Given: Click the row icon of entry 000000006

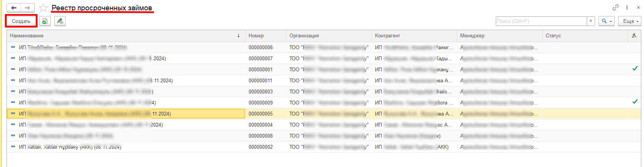Looking at the screenshot, I should point(13,47).
